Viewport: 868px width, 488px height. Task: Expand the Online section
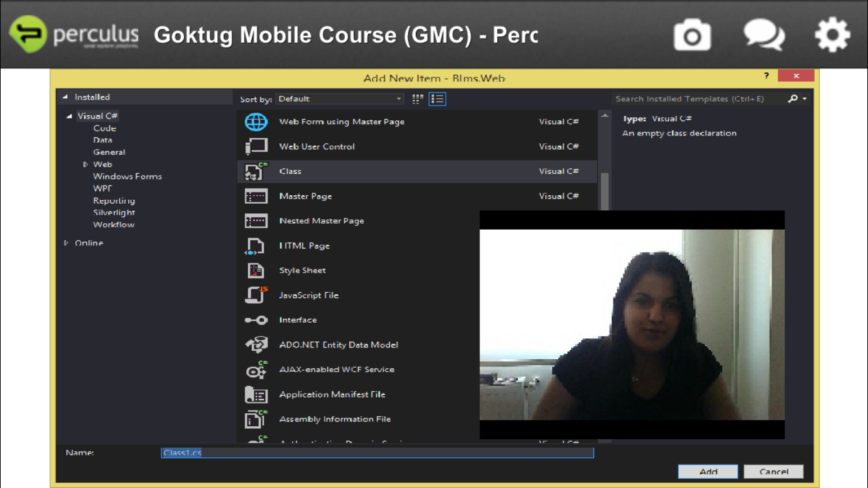click(x=66, y=243)
